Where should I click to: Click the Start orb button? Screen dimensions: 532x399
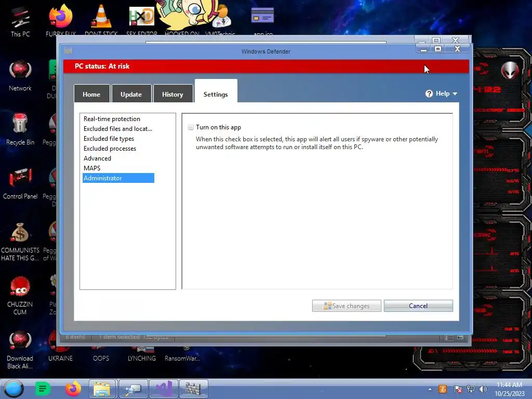click(14, 389)
